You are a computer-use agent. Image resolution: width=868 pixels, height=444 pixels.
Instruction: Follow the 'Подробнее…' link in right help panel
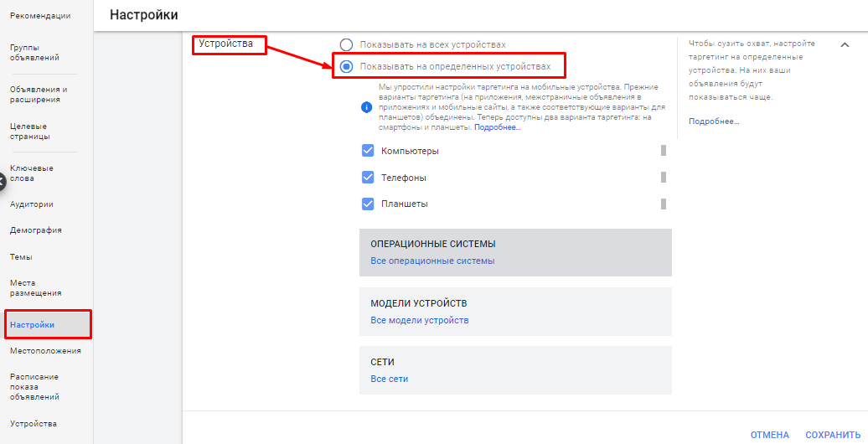(714, 121)
